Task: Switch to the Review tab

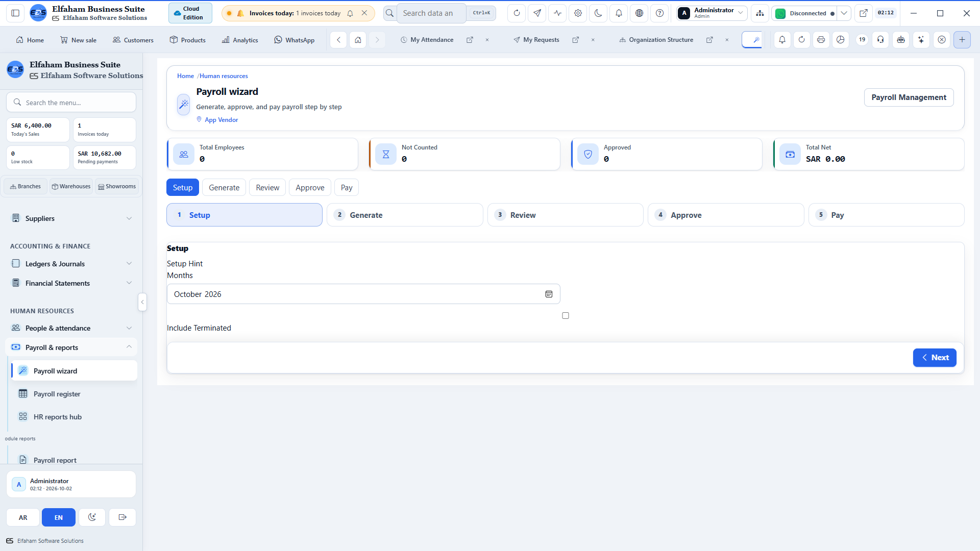Action: click(267, 188)
